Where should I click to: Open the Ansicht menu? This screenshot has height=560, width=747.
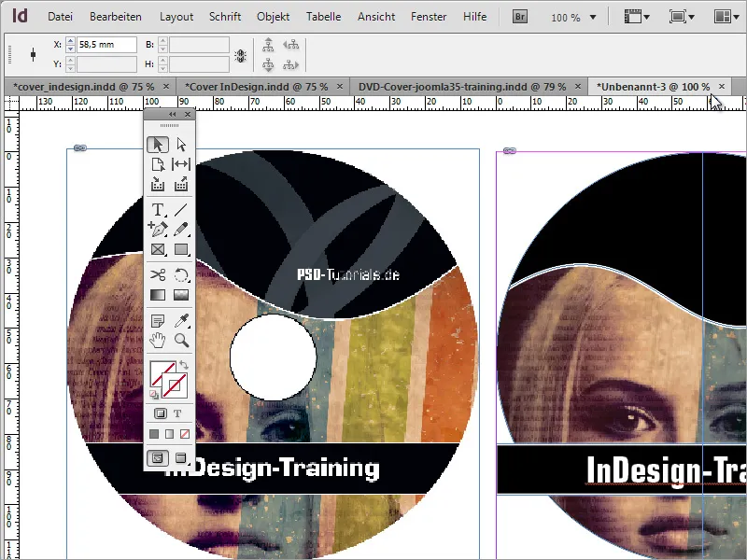[376, 17]
